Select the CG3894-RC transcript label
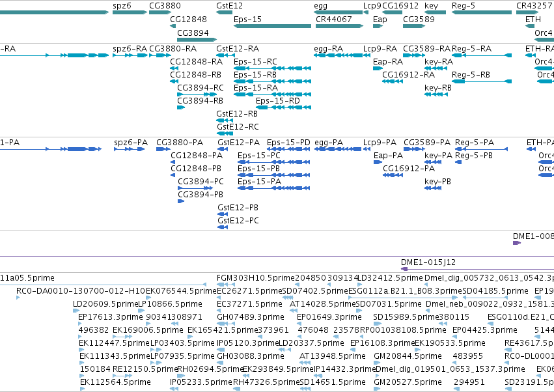This screenshot has width=554, height=392. pyautogui.click(x=201, y=88)
